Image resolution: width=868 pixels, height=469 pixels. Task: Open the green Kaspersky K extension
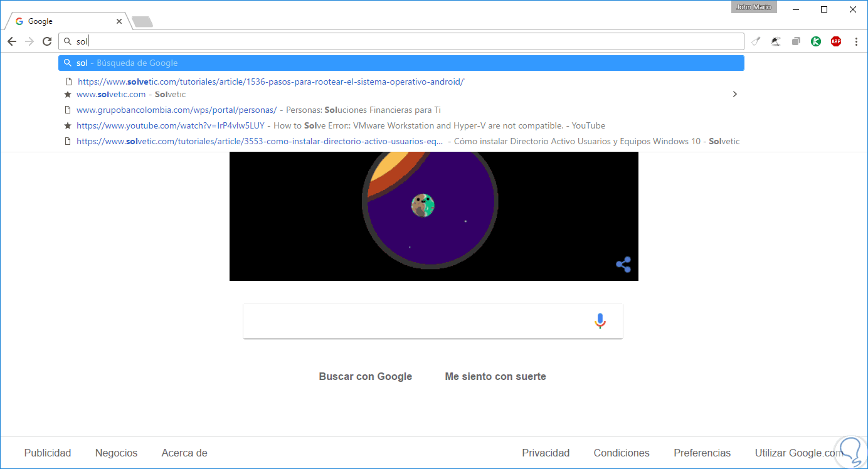[x=816, y=41]
